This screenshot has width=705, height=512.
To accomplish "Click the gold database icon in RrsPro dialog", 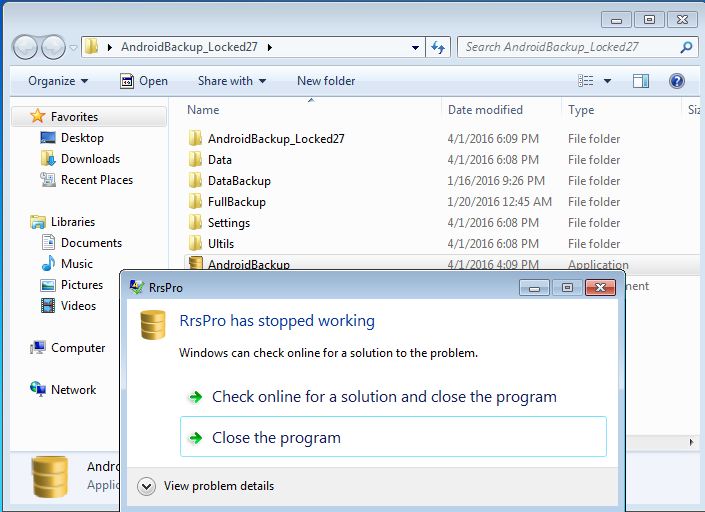I will pos(153,325).
